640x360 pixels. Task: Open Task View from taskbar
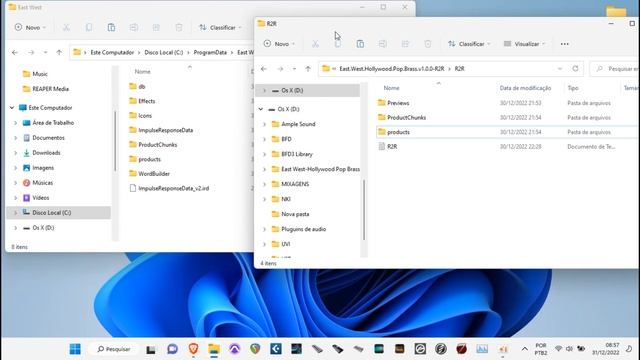pos(151,349)
